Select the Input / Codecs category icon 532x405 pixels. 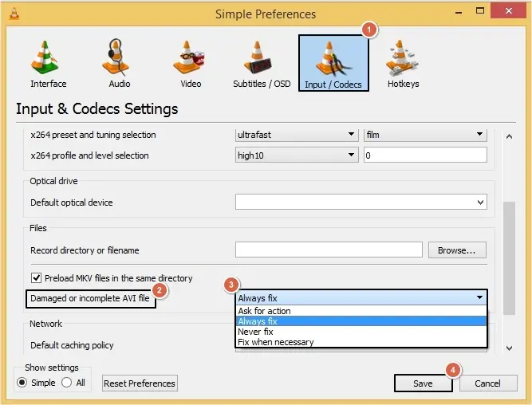pos(333,64)
